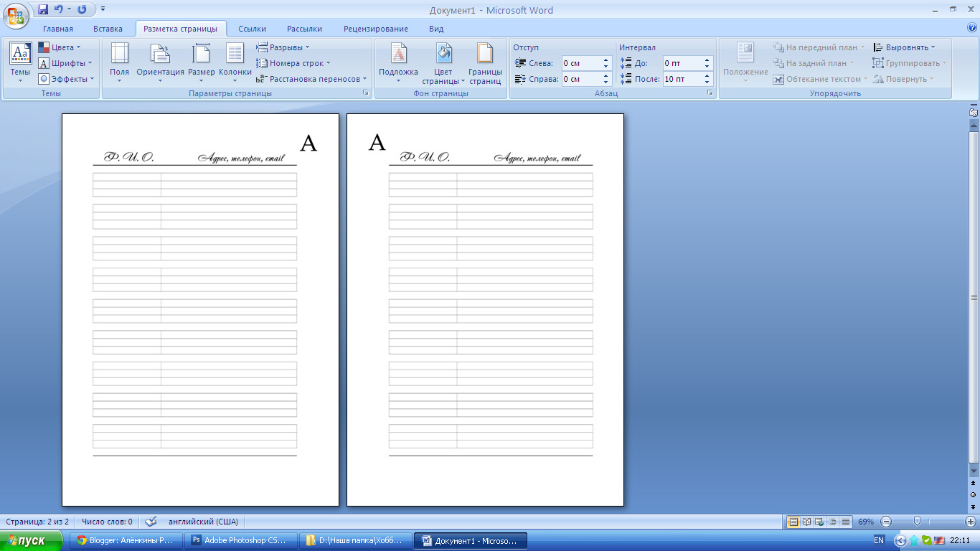Screen dimensions: 980x551
Task: Open Колонки columns menu
Action: (235, 63)
